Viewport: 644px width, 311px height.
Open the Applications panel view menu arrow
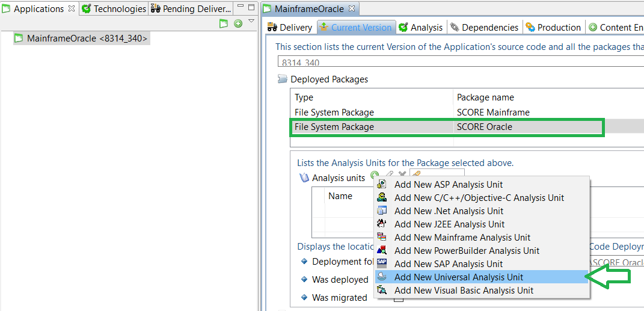click(251, 22)
